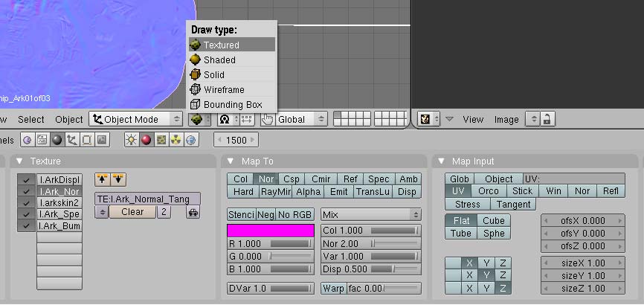Collapse the Map Input panel triangle
This screenshot has width=644, height=305.
pos(441,161)
